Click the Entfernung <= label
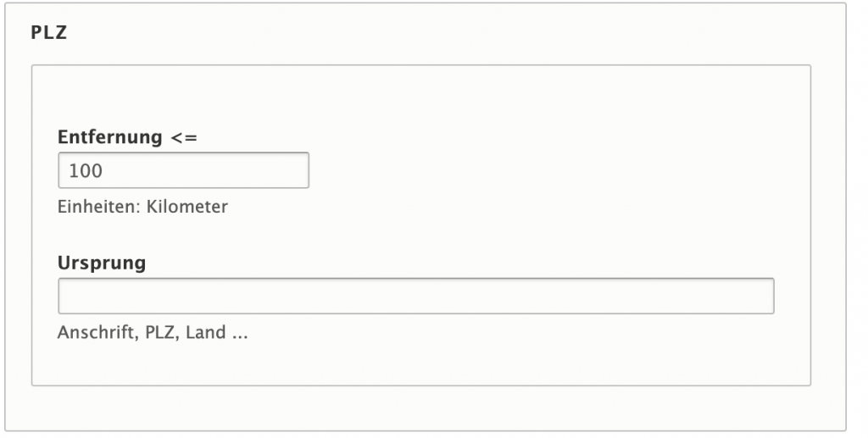868x438 pixels. [x=127, y=136]
